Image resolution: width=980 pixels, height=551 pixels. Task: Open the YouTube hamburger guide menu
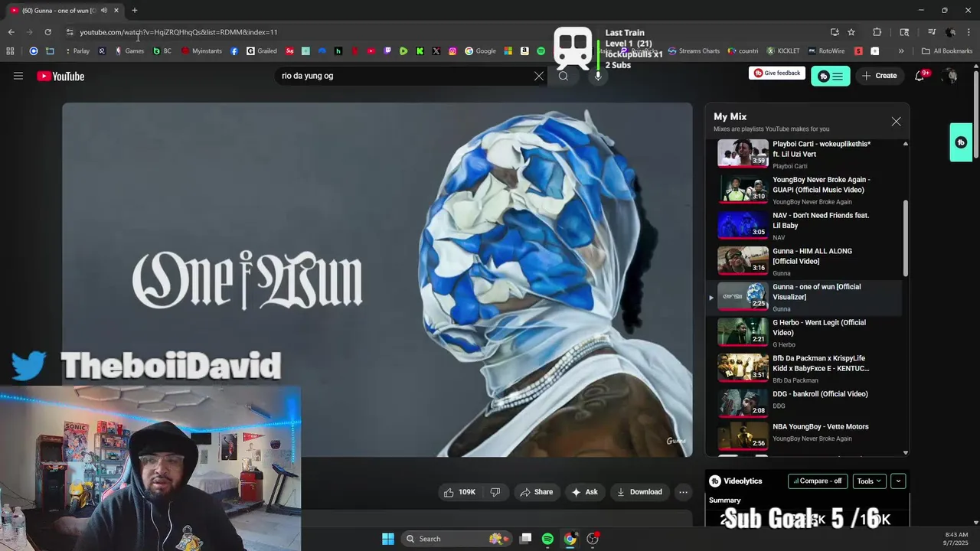18,76
